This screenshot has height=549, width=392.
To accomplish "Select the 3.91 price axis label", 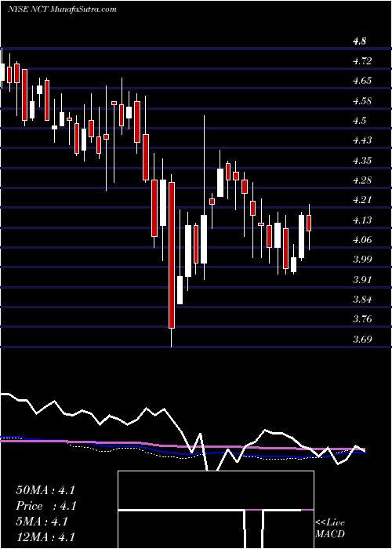I will pos(362,280).
